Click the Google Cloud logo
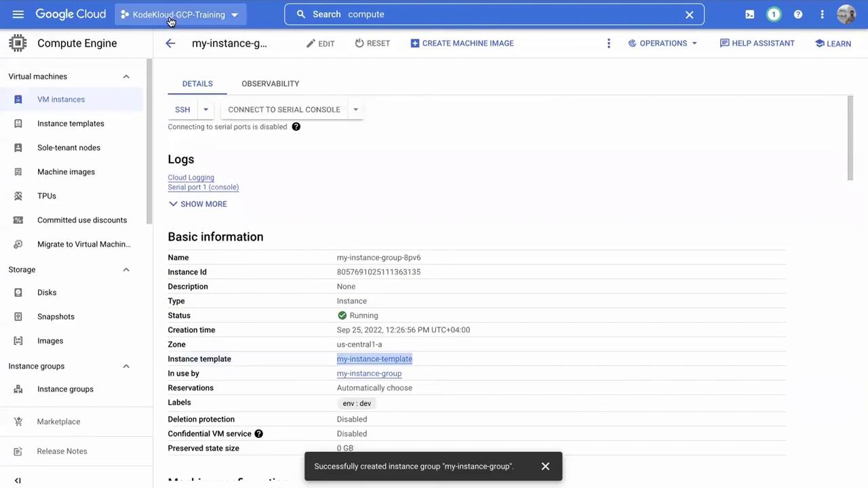The width and height of the screenshot is (868, 488). coord(71,14)
